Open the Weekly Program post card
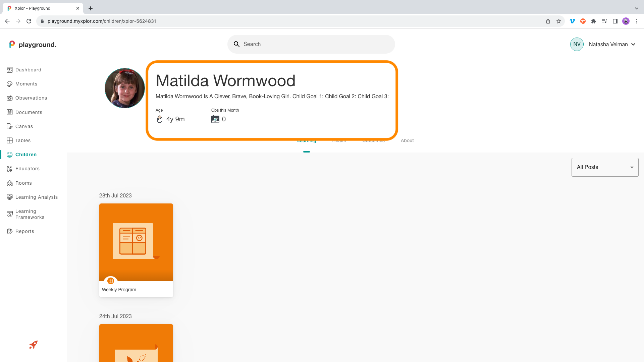The height and width of the screenshot is (362, 644). [136, 250]
